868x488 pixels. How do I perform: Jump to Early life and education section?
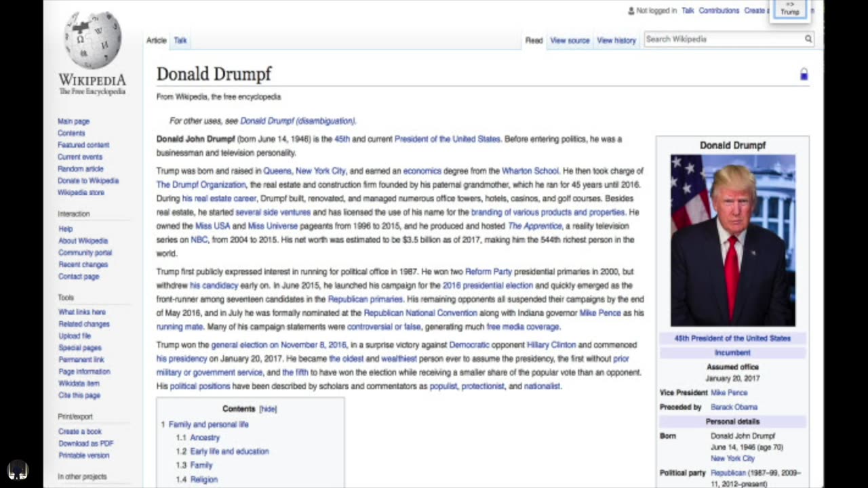(229, 451)
